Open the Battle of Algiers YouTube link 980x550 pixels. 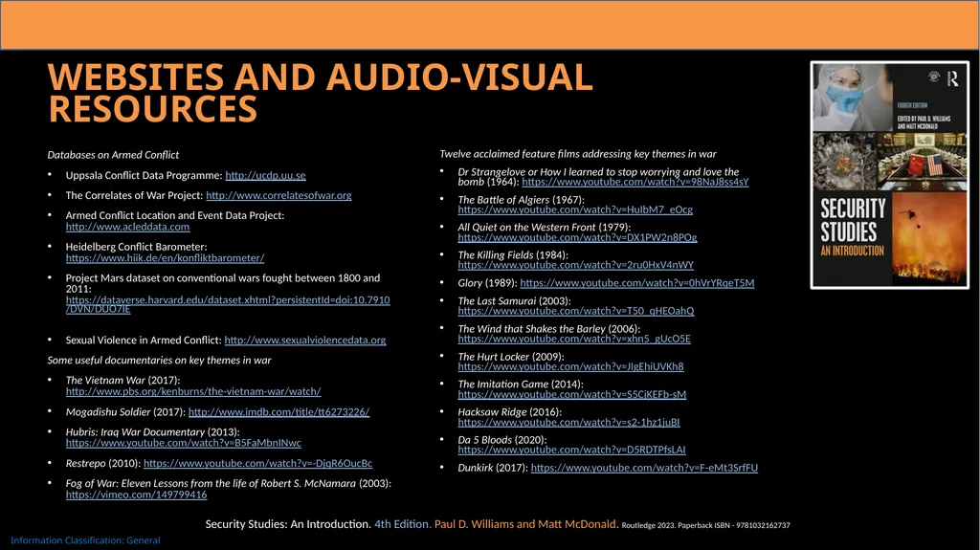click(x=575, y=210)
